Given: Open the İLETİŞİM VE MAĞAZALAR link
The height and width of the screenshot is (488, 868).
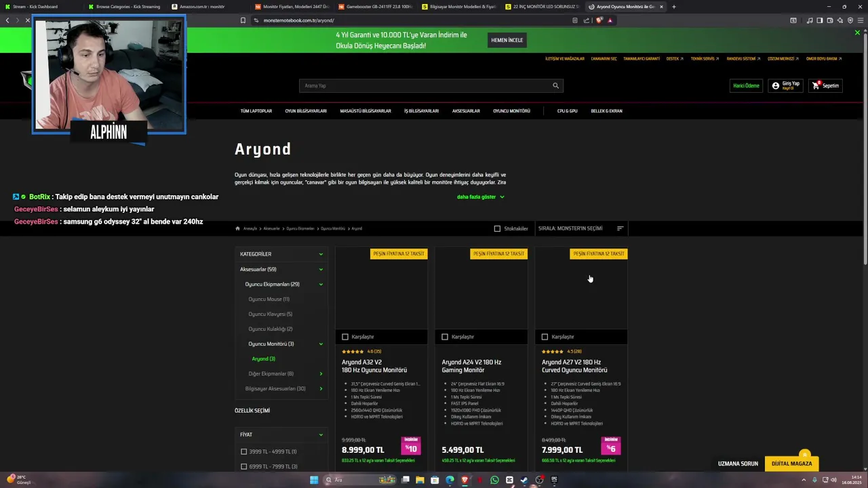Looking at the screenshot, I should [x=564, y=59].
